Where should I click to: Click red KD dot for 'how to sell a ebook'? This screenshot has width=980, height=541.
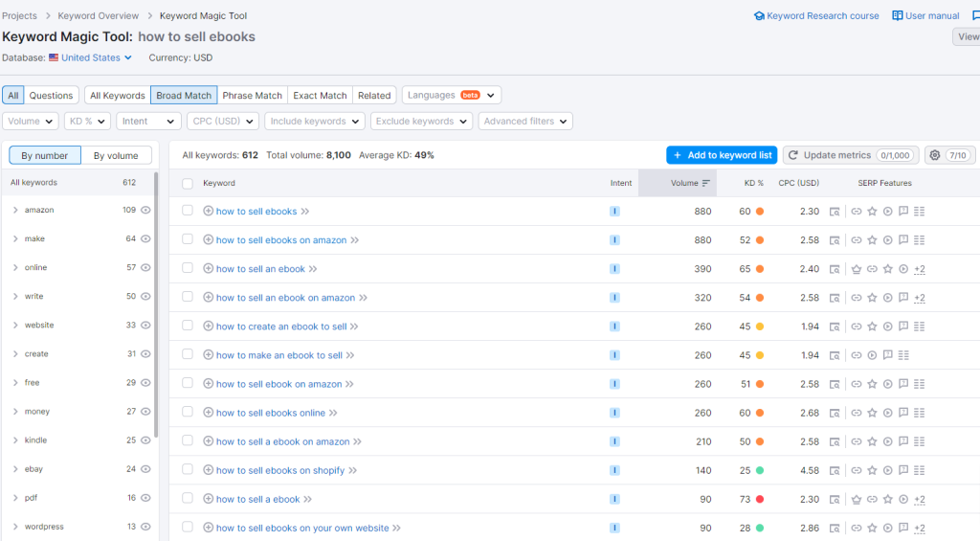760,499
